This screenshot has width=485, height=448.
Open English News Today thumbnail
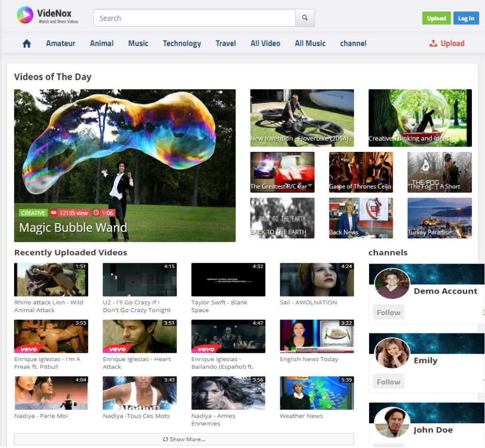317,336
